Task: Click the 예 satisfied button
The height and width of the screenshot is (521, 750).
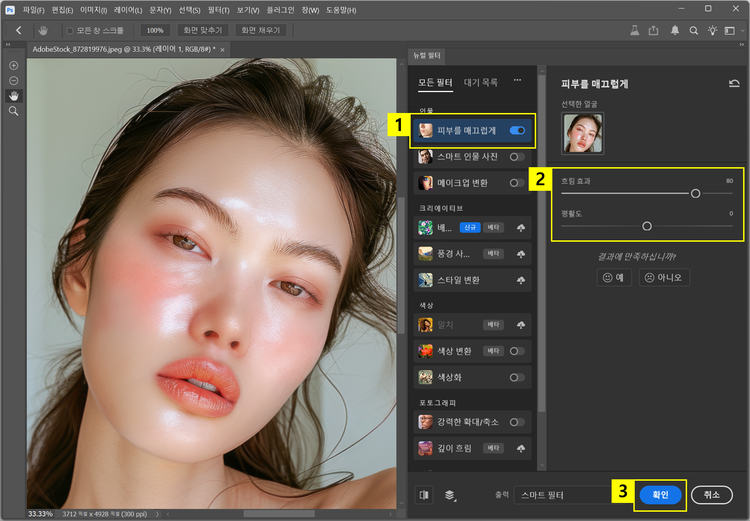Action: [614, 277]
